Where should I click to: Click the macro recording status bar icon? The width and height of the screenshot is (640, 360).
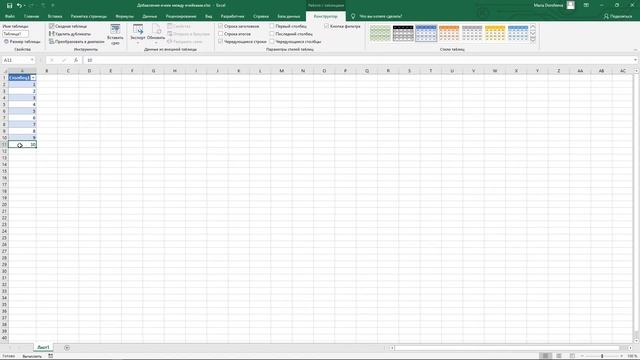coord(51,356)
